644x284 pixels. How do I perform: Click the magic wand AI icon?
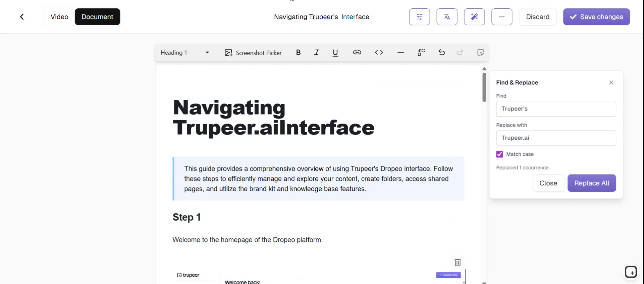click(x=474, y=17)
